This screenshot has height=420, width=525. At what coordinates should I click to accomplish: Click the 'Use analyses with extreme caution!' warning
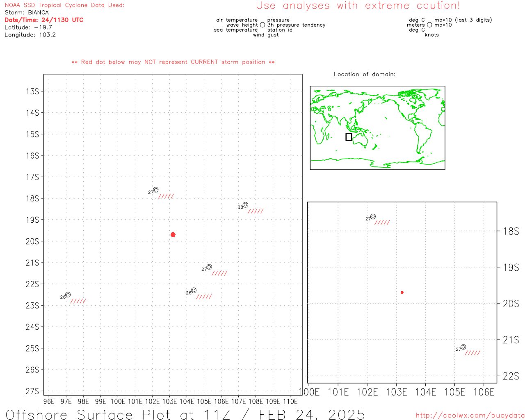click(x=358, y=6)
